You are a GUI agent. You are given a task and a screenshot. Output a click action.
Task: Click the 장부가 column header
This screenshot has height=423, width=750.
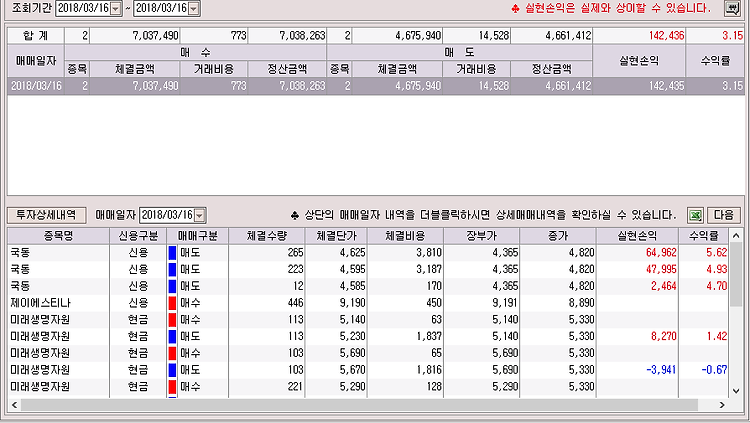482,236
